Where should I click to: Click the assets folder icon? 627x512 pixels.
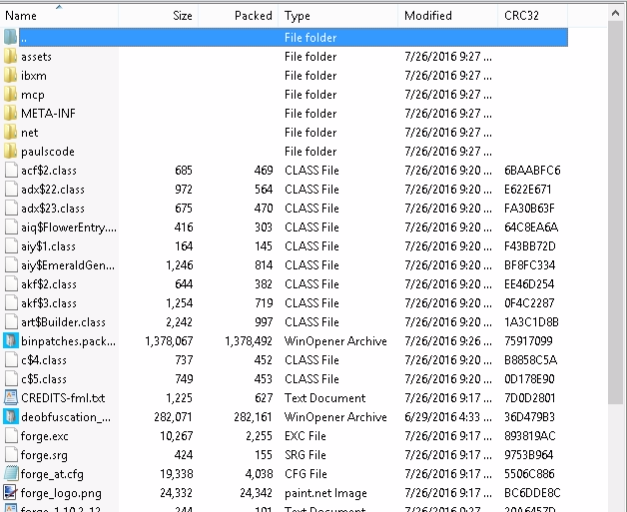10,57
